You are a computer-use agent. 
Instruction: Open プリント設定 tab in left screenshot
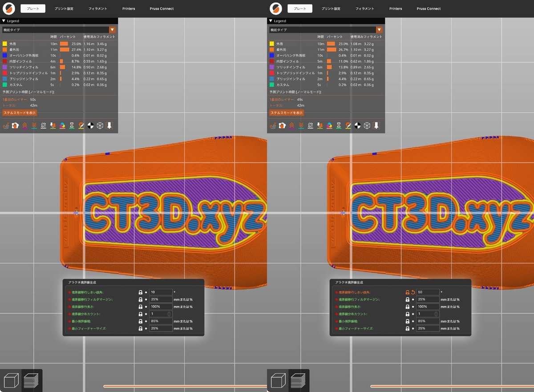[64, 8]
